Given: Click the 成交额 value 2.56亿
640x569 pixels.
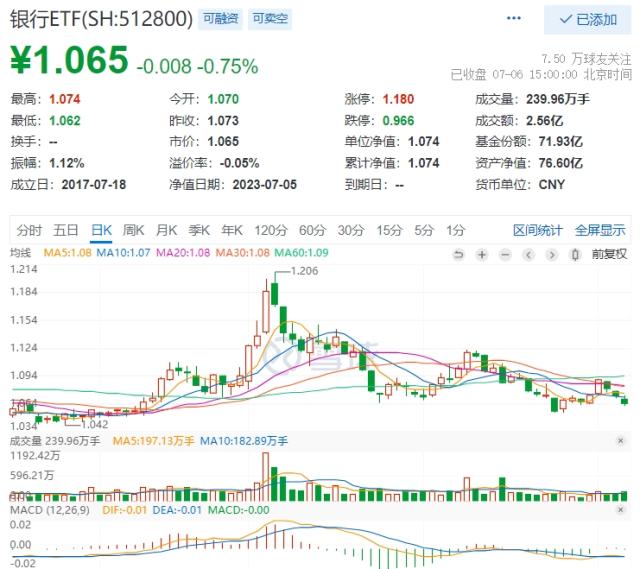Looking at the screenshot, I should pyautogui.click(x=544, y=121).
